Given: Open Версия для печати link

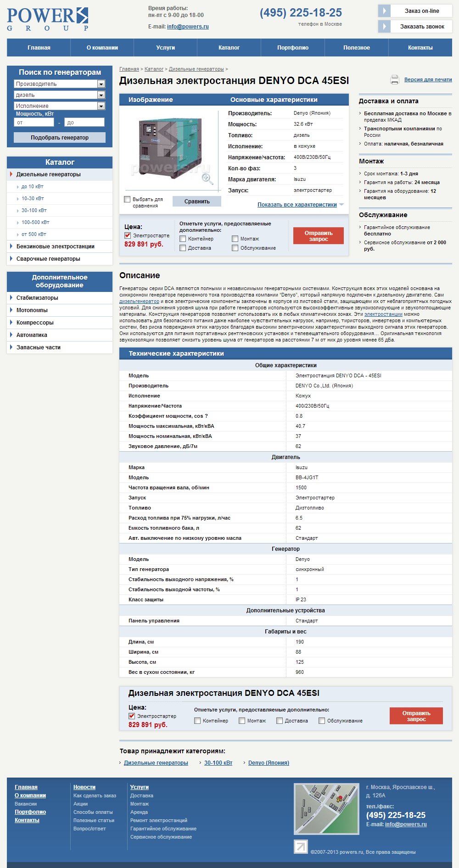Looking at the screenshot, I should [428, 80].
